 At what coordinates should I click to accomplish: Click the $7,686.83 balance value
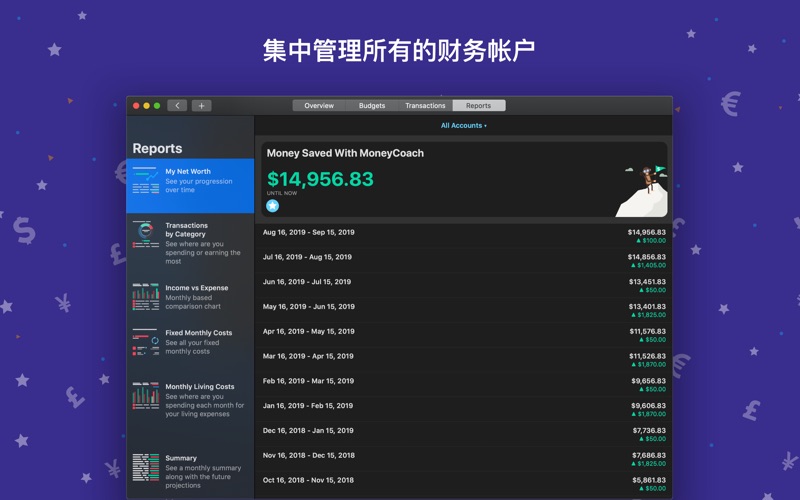[649, 455]
